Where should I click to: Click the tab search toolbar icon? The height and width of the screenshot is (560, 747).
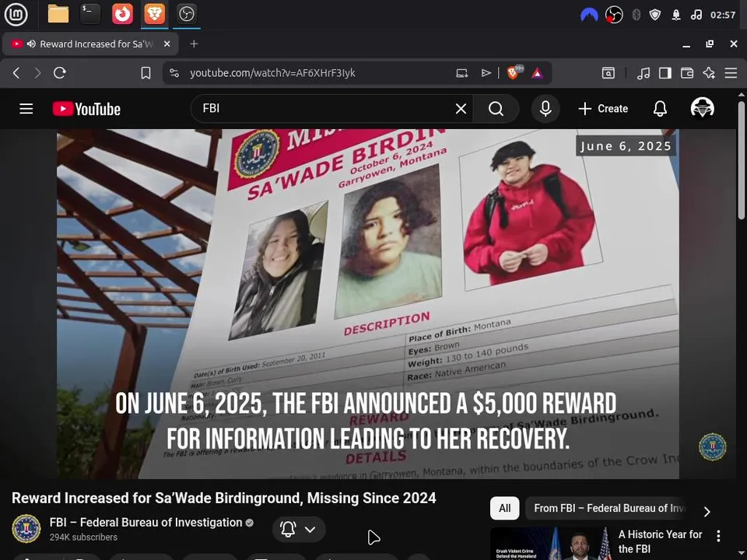(608, 73)
